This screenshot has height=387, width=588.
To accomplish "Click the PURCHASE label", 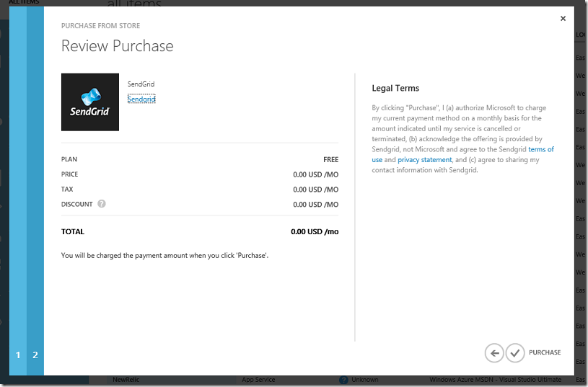I will tap(545, 352).
